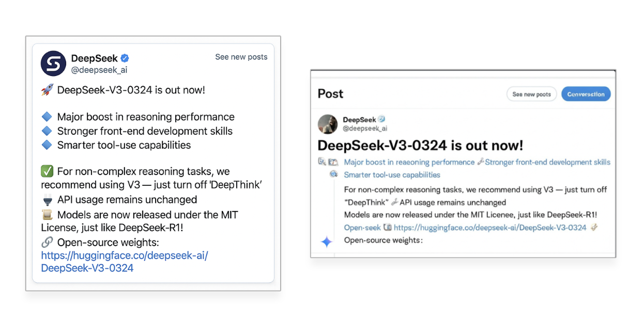Click the DeepSeek logo avatar in left post
Viewport: 644px width, 321px height.
[53, 63]
